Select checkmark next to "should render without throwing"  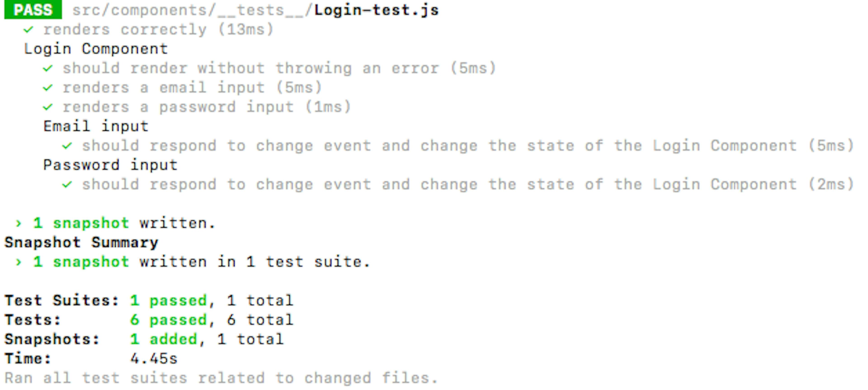pyautogui.click(x=47, y=68)
